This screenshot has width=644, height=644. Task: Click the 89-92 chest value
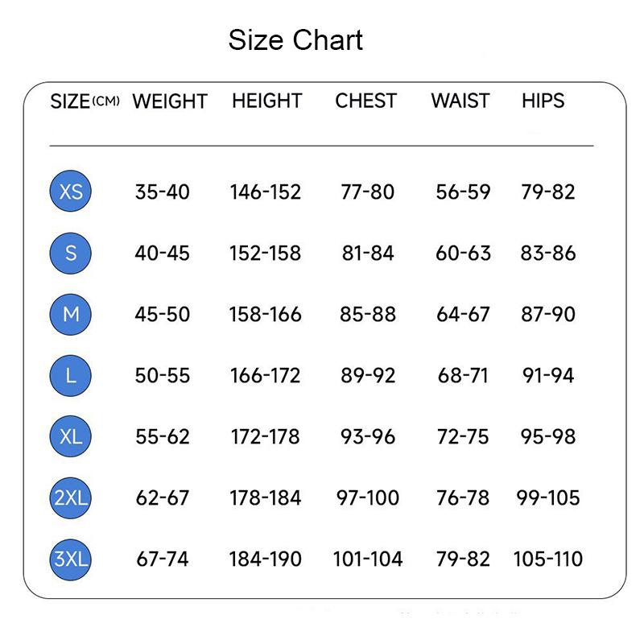pos(368,375)
